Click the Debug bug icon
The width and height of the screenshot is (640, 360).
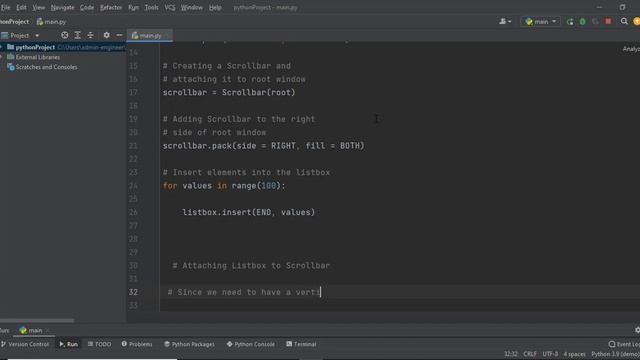point(582,21)
